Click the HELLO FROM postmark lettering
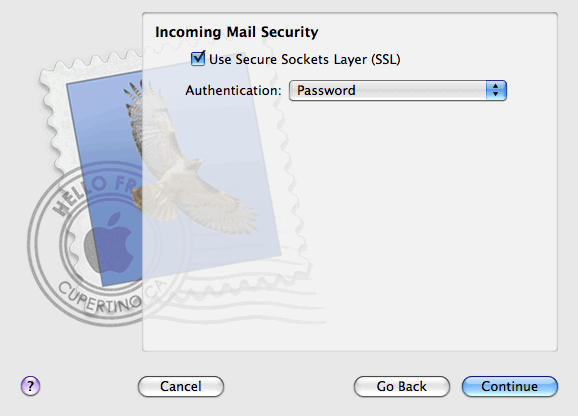 [92, 193]
